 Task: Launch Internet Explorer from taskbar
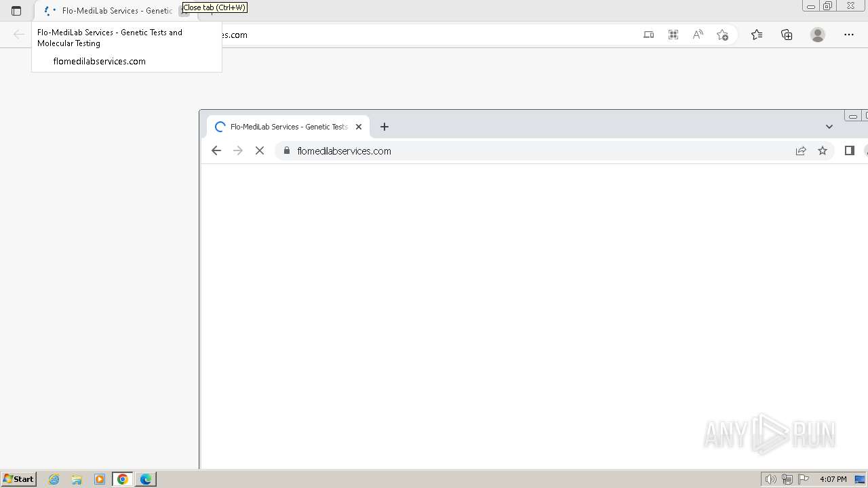click(x=54, y=479)
